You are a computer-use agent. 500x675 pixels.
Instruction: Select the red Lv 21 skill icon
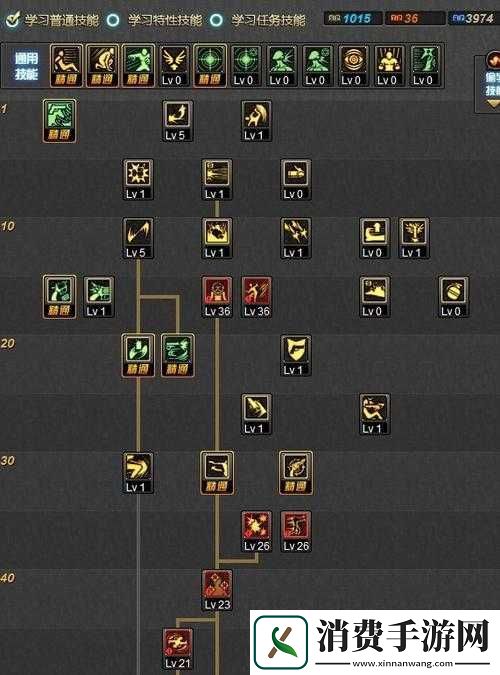pyautogui.click(x=177, y=649)
